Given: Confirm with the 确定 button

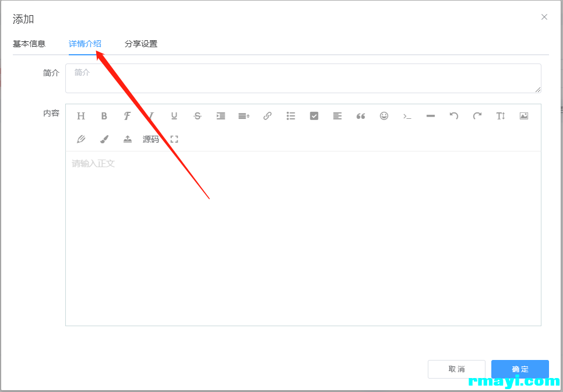Looking at the screenshot, I should coord(520,369).
